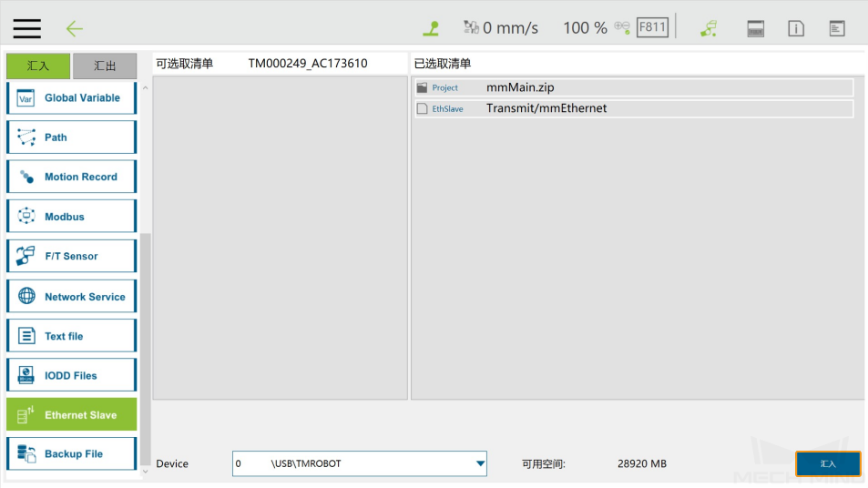The width and height of the screenshot is (868, 488).
Task: Click the EthSlave file icon
Action: tap(423, 108)
